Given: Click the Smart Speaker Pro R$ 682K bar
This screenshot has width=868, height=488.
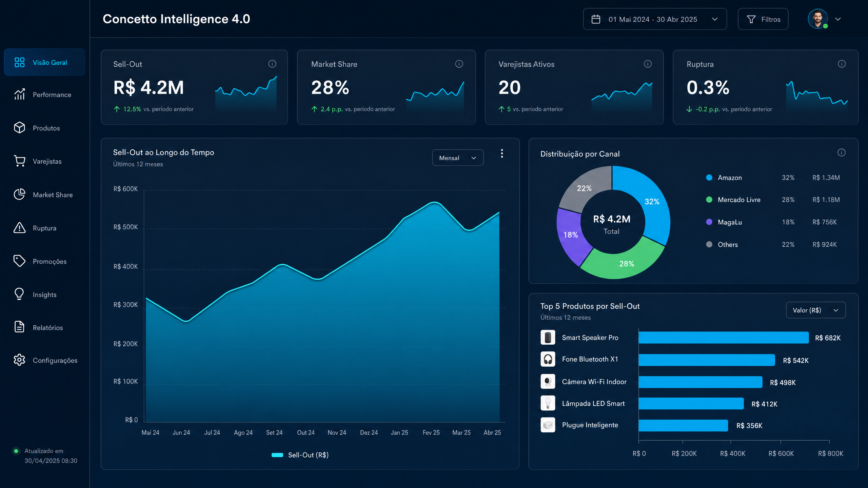Looking at the screenshot, I should [x=724, y=338].
